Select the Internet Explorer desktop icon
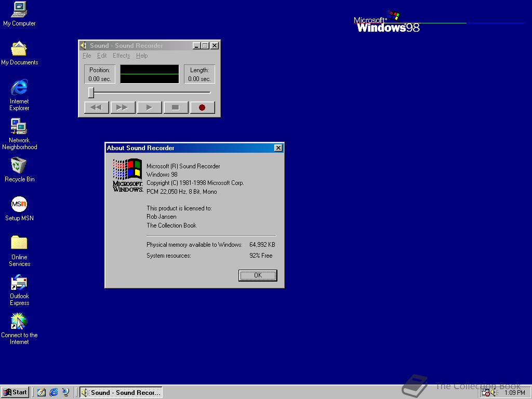The width and height of the screenshot is (532, 399). coord(19,96)
